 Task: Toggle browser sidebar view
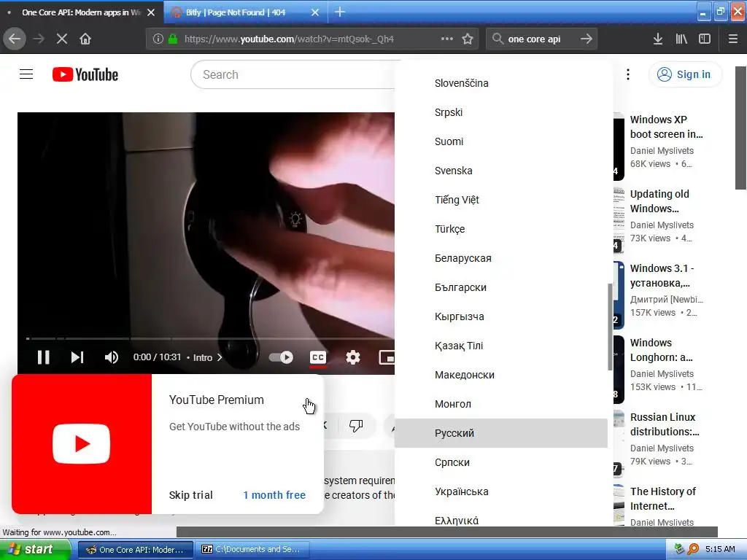705,39
